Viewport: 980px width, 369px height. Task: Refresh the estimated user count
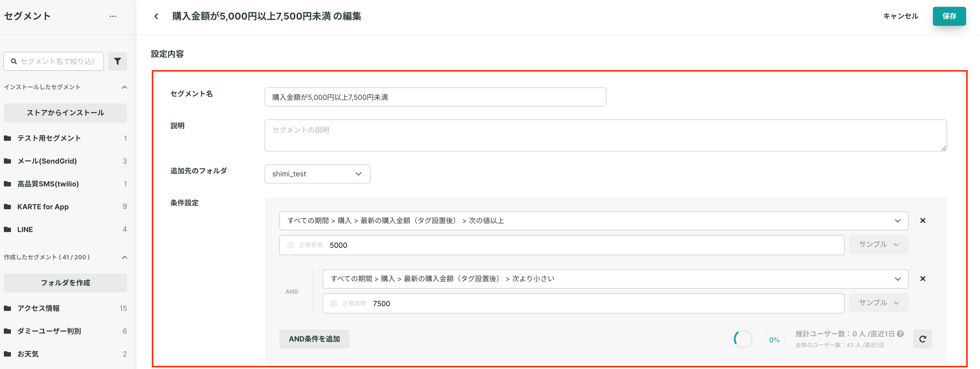click(923, 339)
